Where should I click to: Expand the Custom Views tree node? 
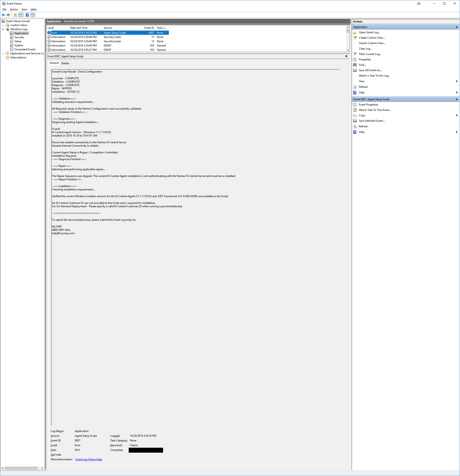click(3, 25)
